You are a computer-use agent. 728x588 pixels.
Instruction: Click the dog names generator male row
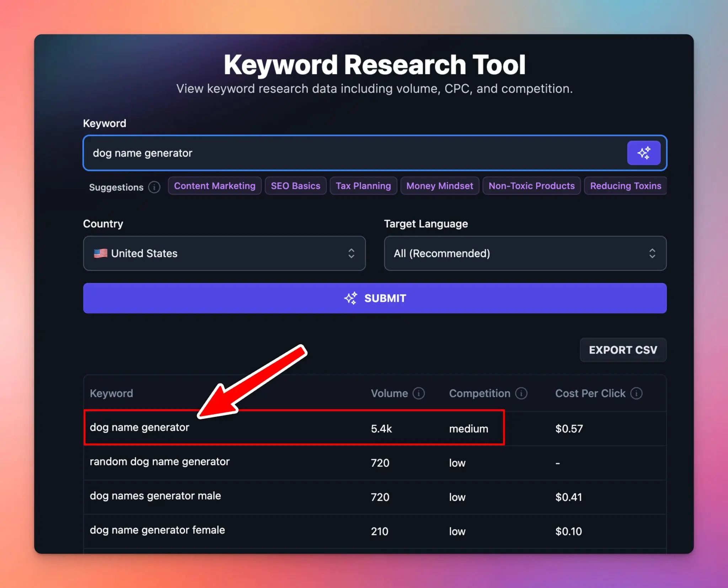pos(155,496)
